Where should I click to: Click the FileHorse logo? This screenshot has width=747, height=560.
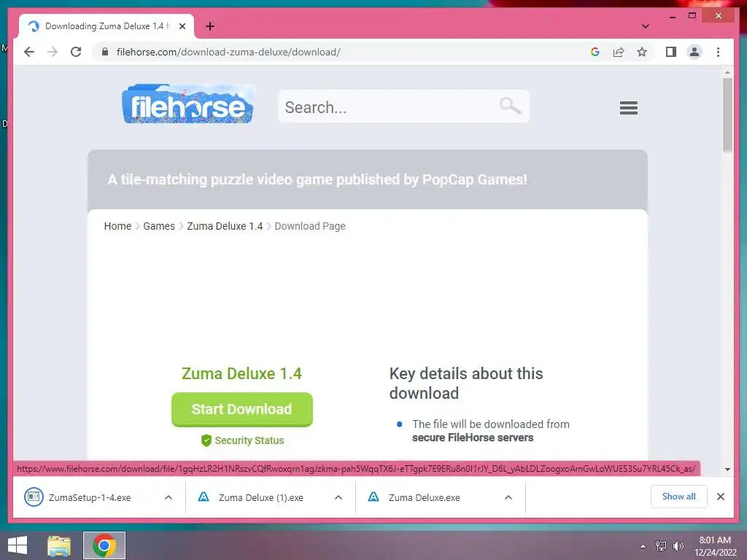pyautogui.click(x=188, y=104)
